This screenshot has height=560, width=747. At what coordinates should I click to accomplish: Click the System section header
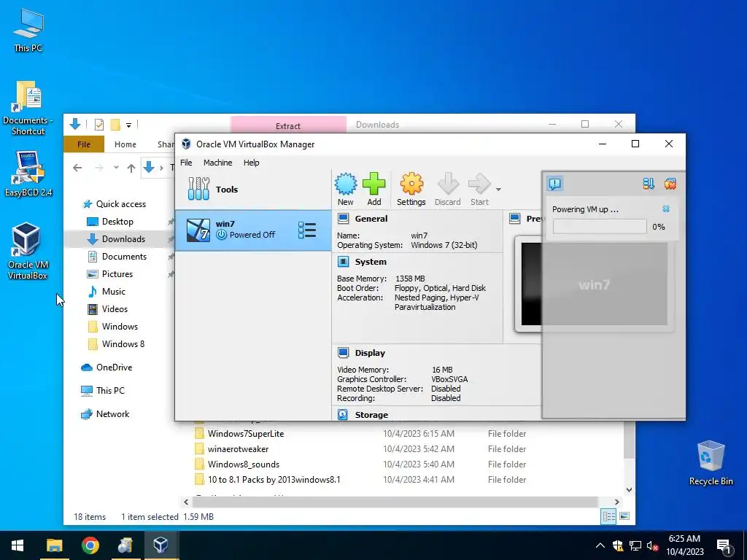pyautogui.click(x=371, y=262)
